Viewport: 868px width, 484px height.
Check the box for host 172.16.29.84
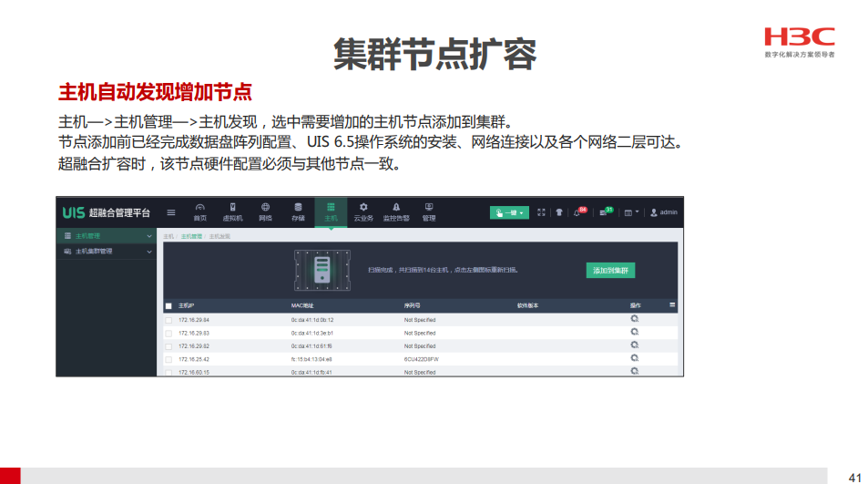click(168, 320)
